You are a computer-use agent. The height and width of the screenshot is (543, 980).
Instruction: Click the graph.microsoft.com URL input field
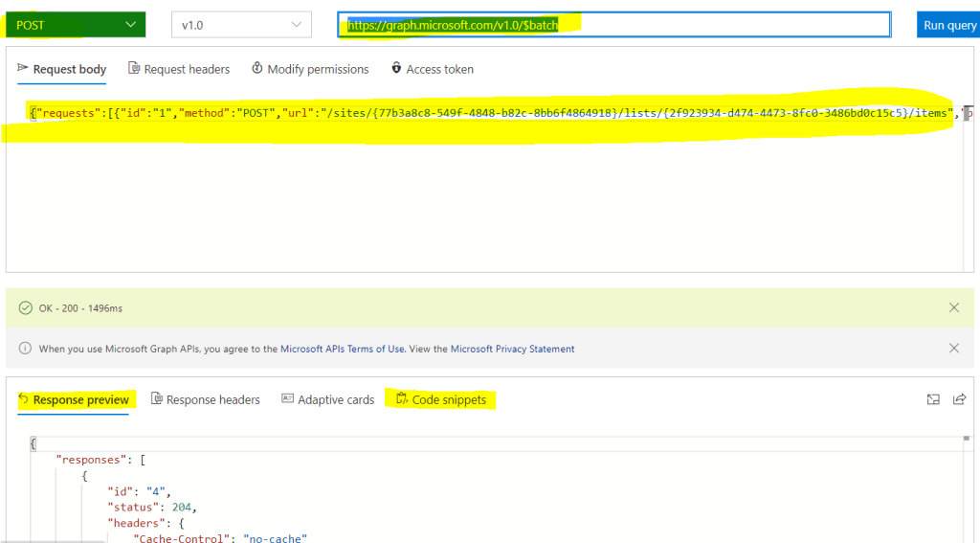coord(612,25)
